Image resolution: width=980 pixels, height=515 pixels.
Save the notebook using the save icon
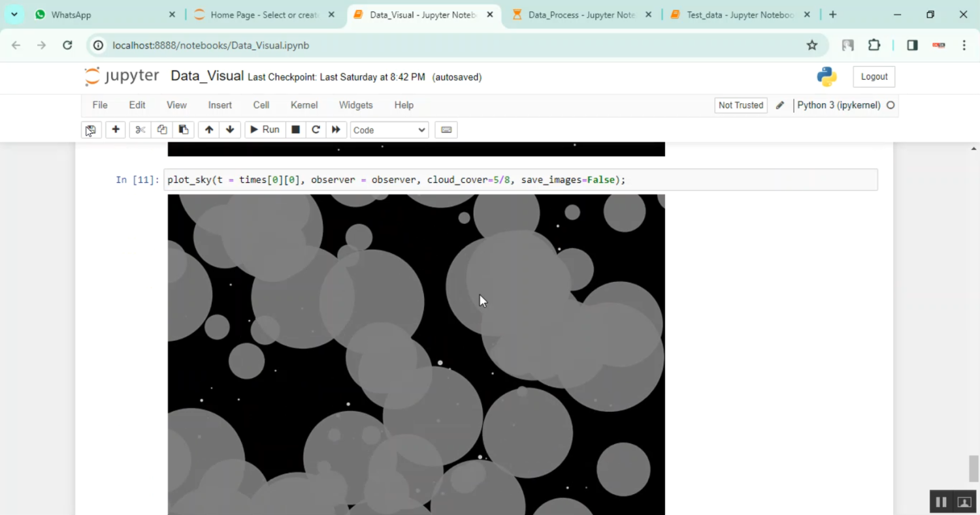pyautogui.click(x=91, y=129)
